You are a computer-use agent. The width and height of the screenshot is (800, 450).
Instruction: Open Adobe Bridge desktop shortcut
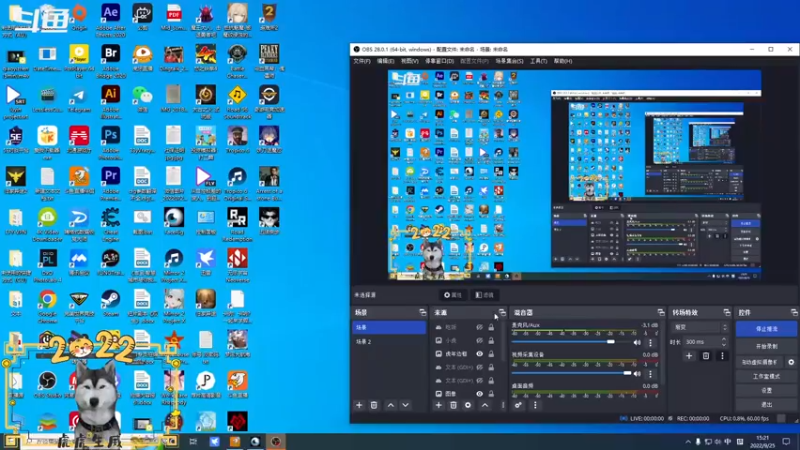[111, 61]
